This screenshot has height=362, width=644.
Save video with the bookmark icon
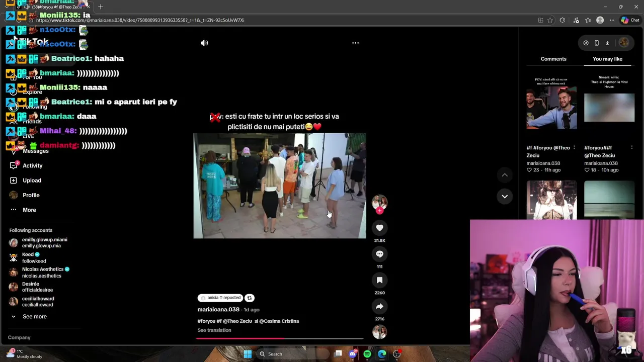[x=379, y=280]
